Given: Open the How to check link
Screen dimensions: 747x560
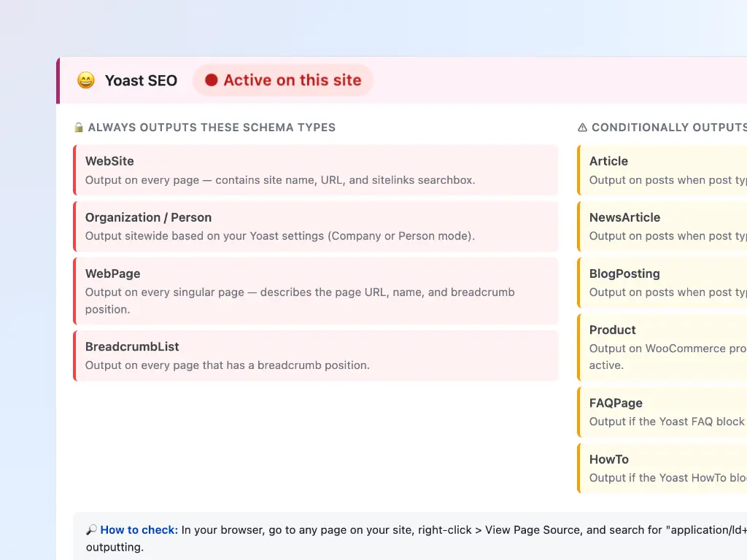Looking at the screenshot, I should coord(138,530).
